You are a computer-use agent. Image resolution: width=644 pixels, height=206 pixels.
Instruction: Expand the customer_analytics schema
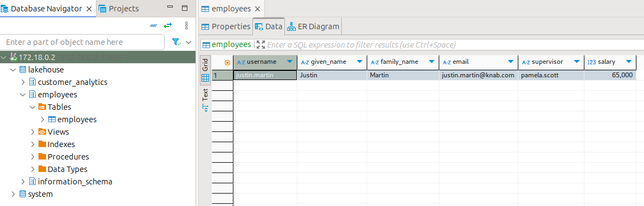(x=23, y=82)
